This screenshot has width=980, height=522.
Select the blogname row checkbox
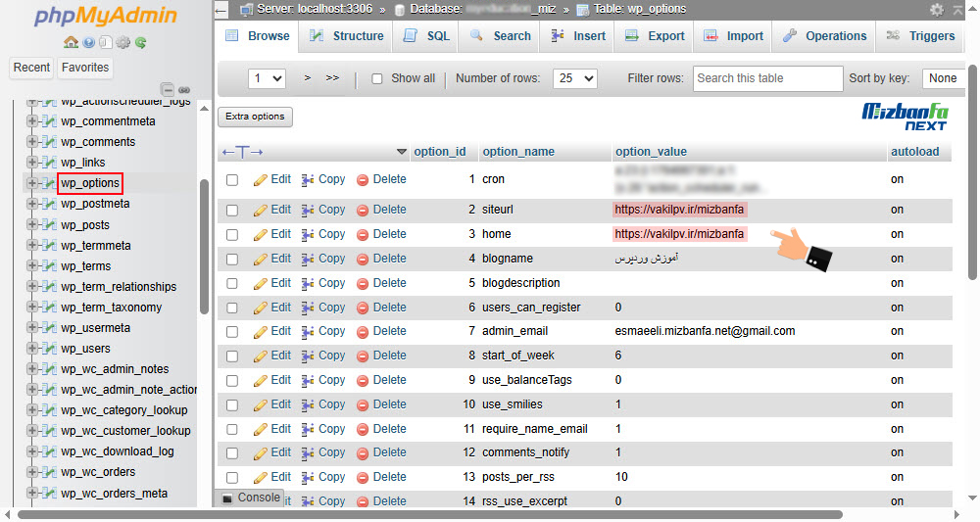click(232, 260)
